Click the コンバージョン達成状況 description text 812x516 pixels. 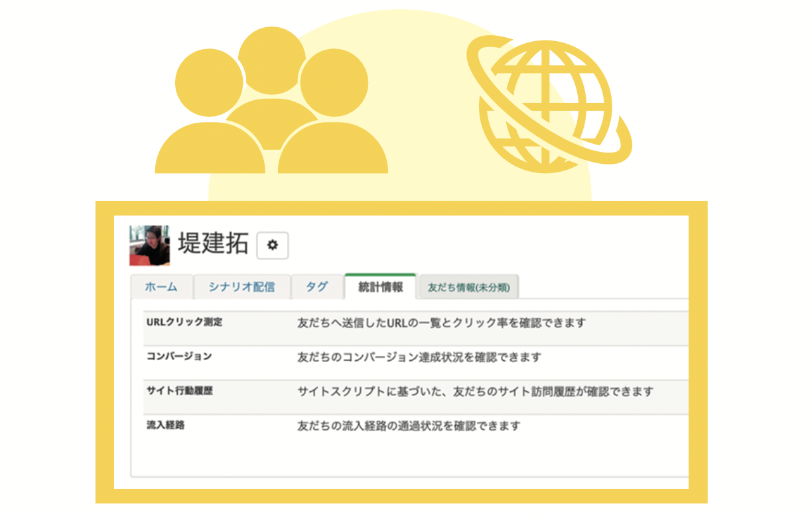(419, 357)
